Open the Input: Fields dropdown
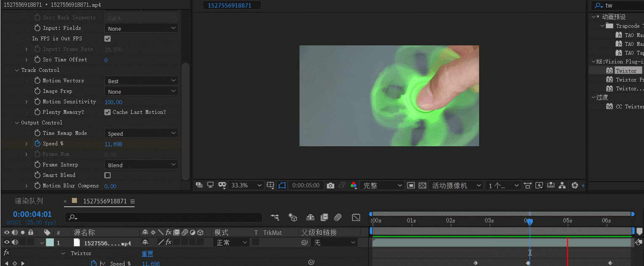The height and width of the screenshot is (266, 644). coord(141,28)
